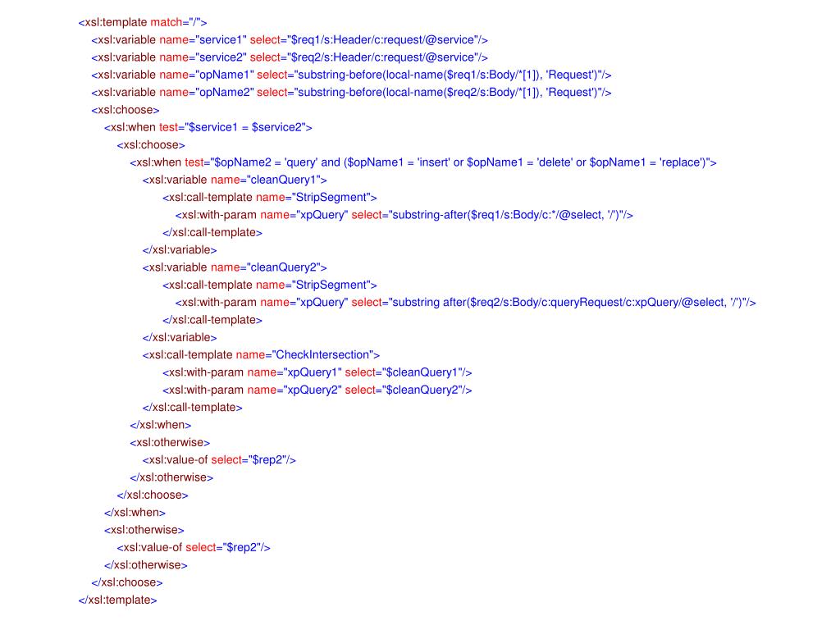Click the closing </xsl:call-template> after xpQuery2
This screenshot has height=630, width=840.
point(192,408)
